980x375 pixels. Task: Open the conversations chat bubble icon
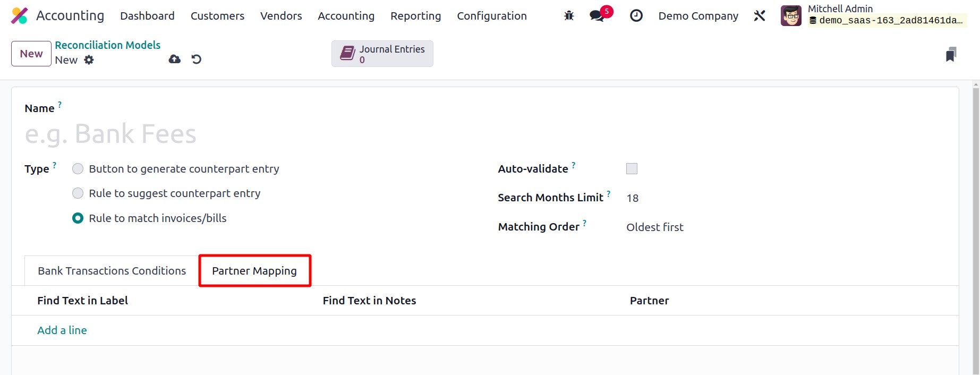tap(597, 16)
